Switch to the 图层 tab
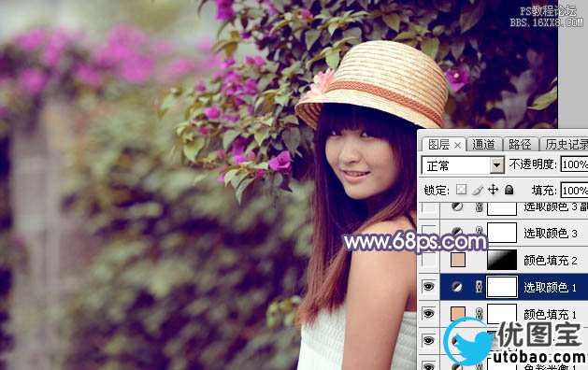Viewport: 588px width, 370px height. tap(438, 144)
